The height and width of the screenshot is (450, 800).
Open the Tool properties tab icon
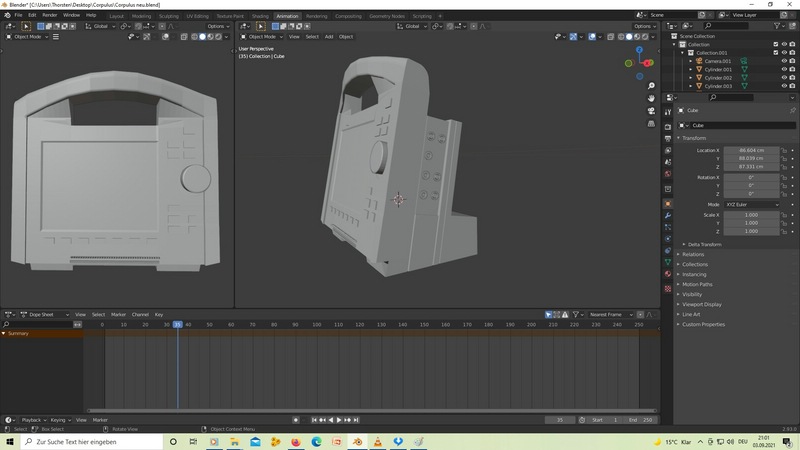(667, 111)
